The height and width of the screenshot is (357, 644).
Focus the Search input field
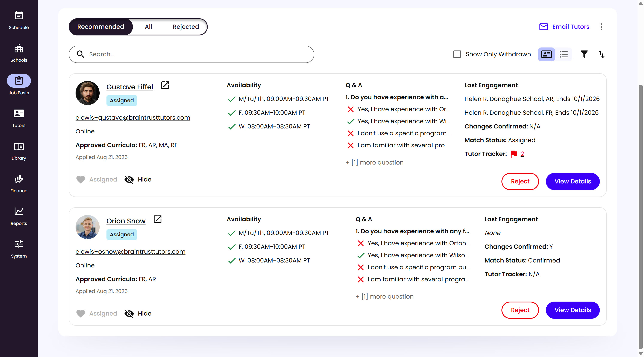[x=191, y=54]
